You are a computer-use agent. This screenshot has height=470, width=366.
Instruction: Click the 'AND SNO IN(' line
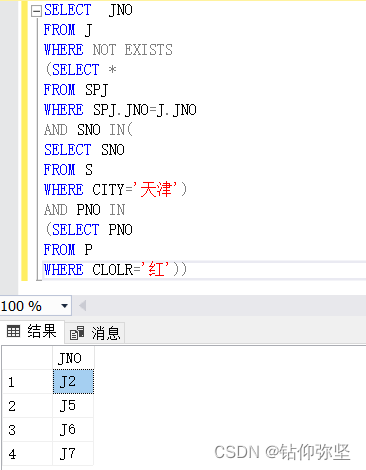coord(89,130)
